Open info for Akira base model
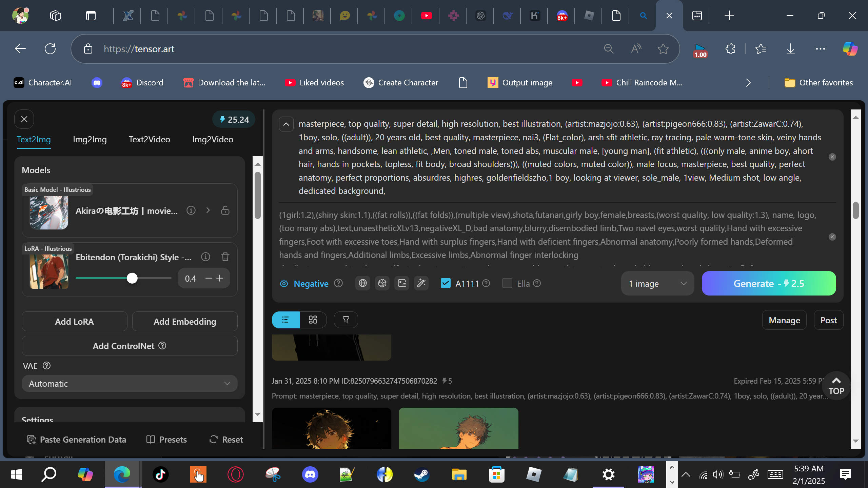 [x=191, y=210]
